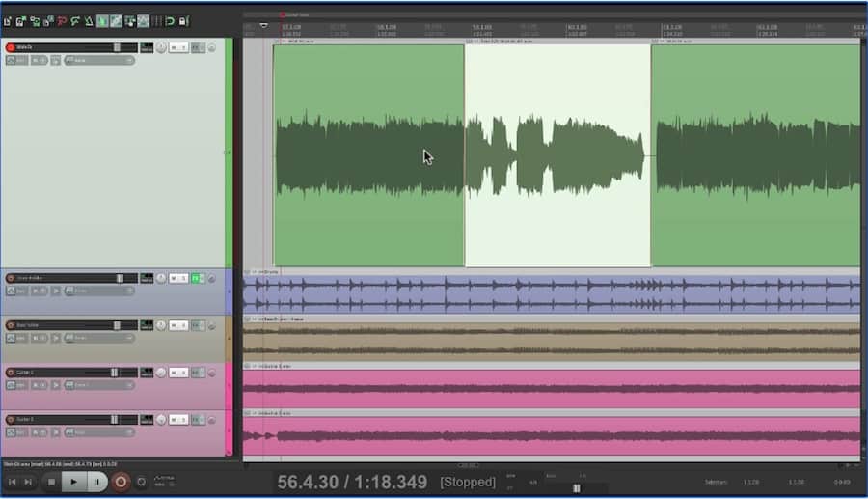
Task: Select the blue drum track waveform item
Action: (x=552, y=294)
